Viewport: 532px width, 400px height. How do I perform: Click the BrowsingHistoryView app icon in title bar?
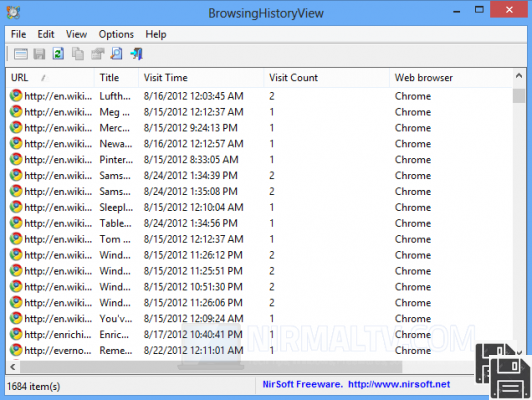(x=13, y=13)
